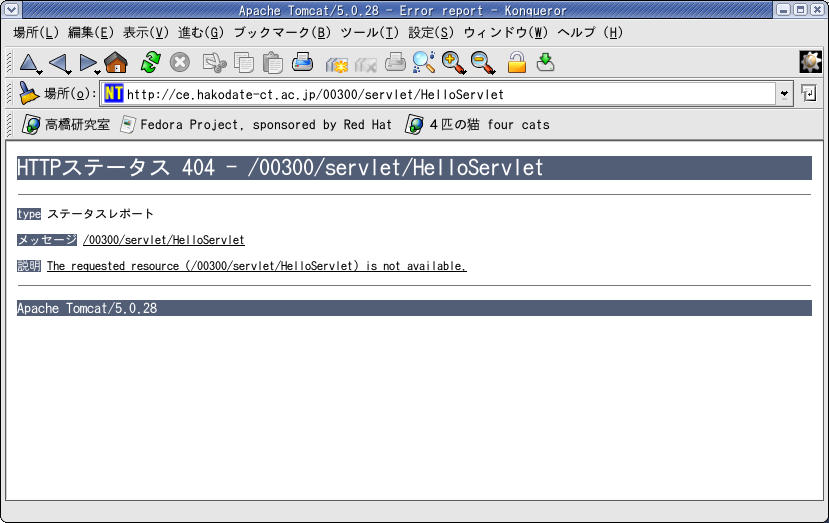The width and height of the screenshot is (829, 523).
Task: Open the 4匹の猫 four cats bookmark
Action: (x=477, y=125)
